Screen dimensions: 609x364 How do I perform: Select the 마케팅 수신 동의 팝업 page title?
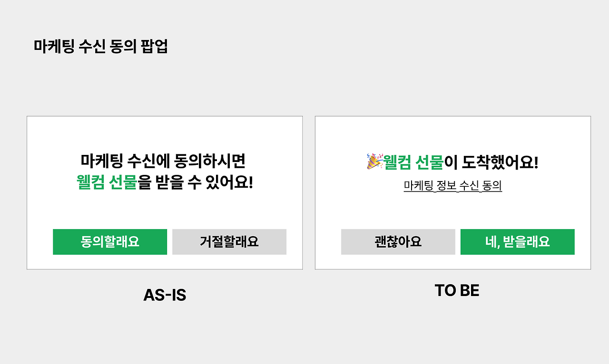101,47
